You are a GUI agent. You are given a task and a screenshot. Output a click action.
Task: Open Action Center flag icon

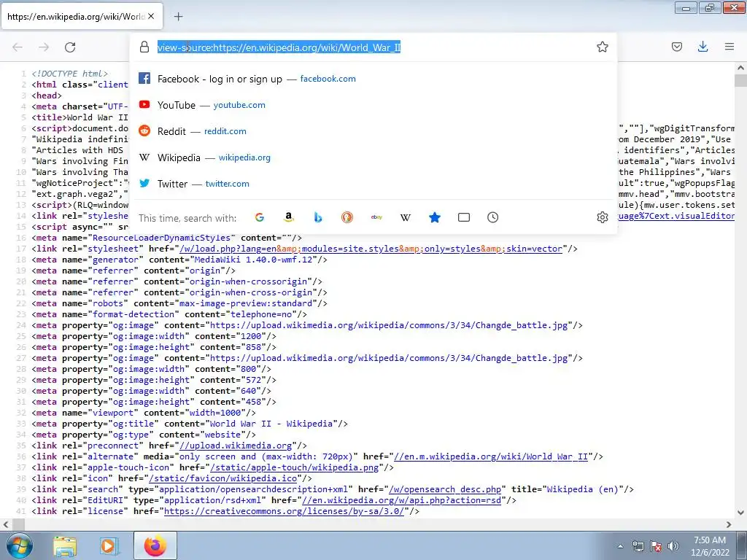[x=656, y=546]
